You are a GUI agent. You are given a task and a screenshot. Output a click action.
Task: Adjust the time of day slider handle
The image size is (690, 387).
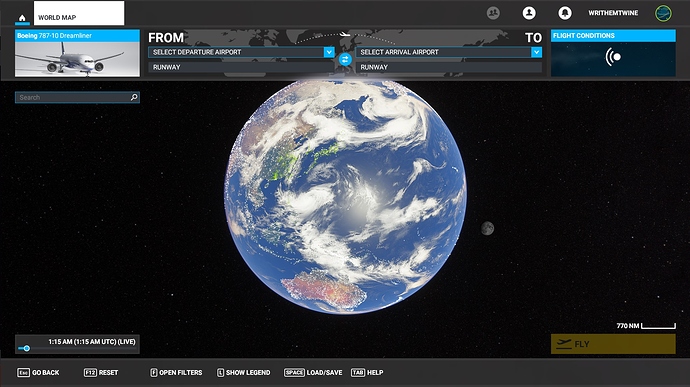click(x=26, y=348)
